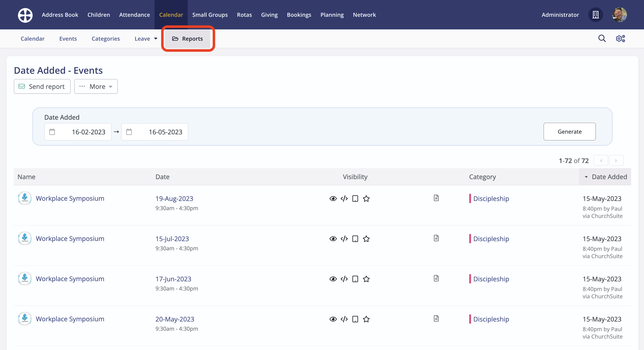The height and width of the screenshot is (350, 644).
Task: Switch to the Events tab
Action: [x=68, y=39]
